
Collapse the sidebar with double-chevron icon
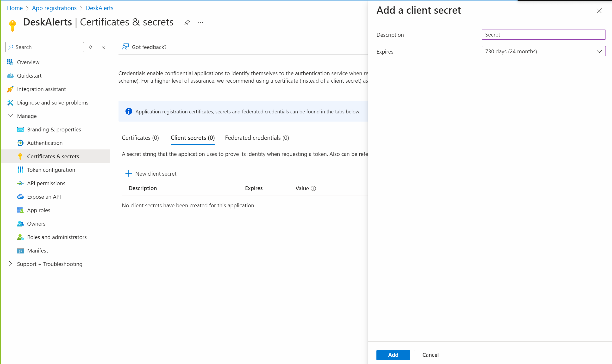tap(103, 47)
